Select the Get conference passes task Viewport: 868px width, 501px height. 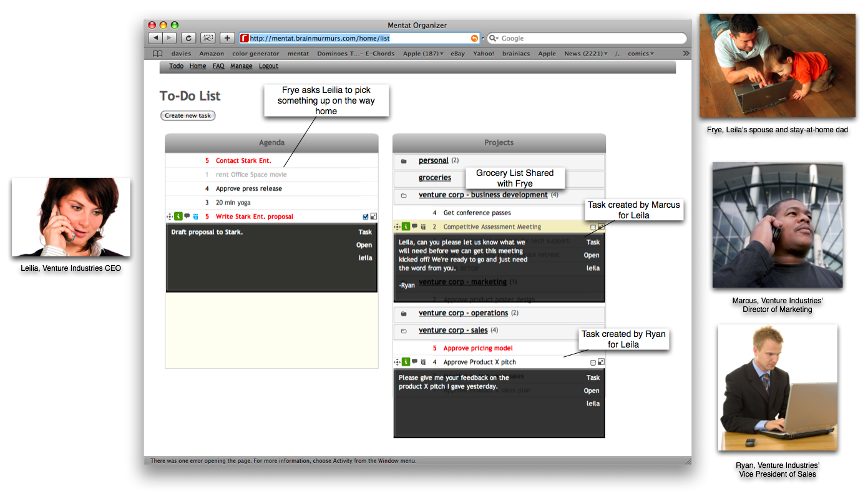click(477, 213)
